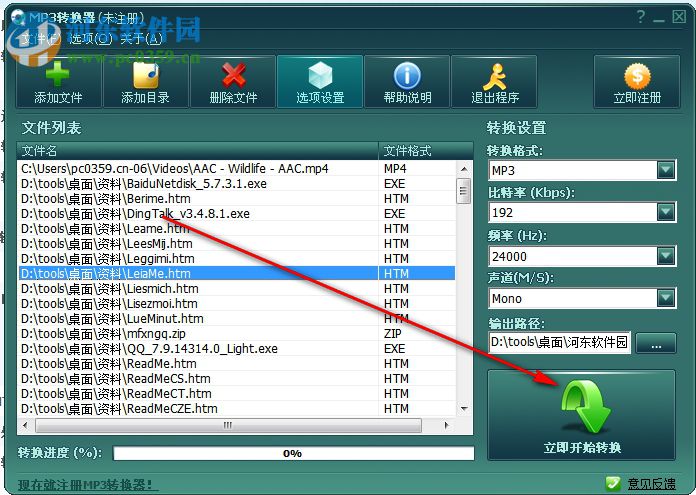The height and width of the screenshot is (495, 696).
Task: Click the output path browse '...' button
Action: [656, 343]
